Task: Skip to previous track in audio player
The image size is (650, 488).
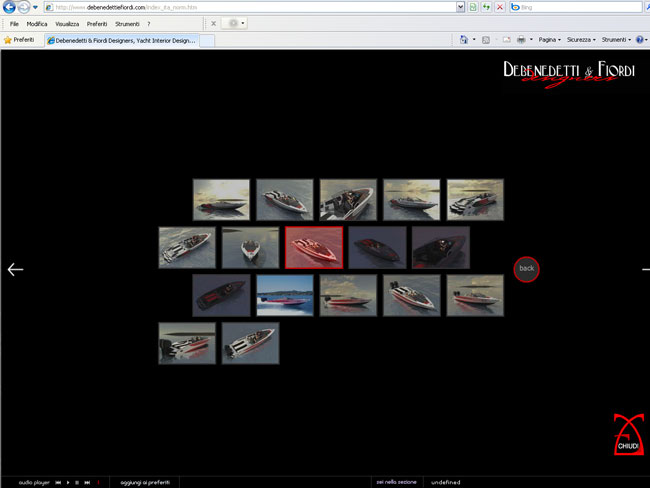Action: pyautogui.click(x=58, y=483)
